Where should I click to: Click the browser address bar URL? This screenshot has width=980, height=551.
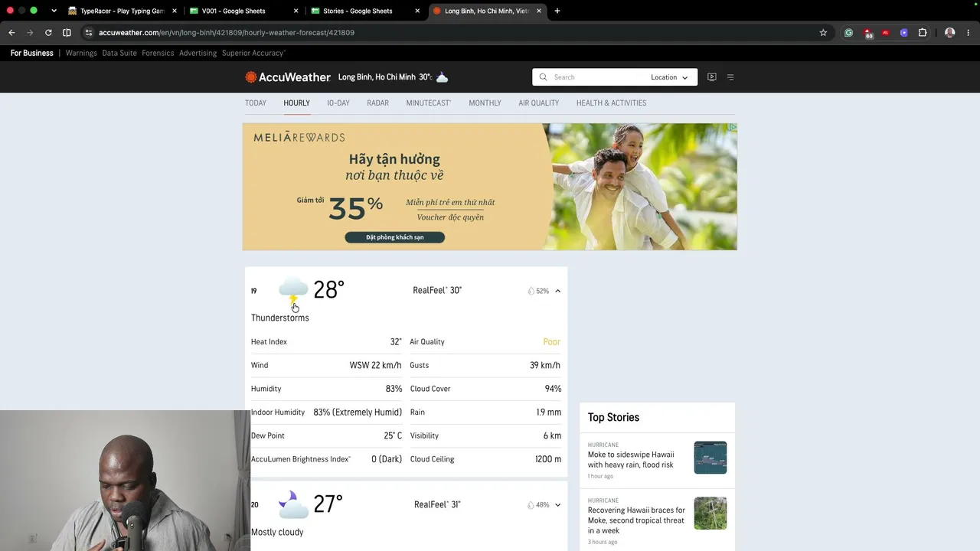227,33
